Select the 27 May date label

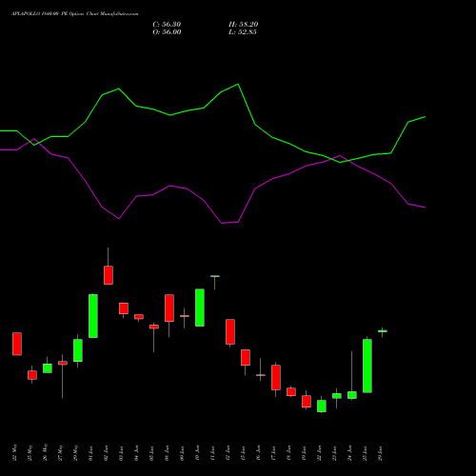[60, 453]
